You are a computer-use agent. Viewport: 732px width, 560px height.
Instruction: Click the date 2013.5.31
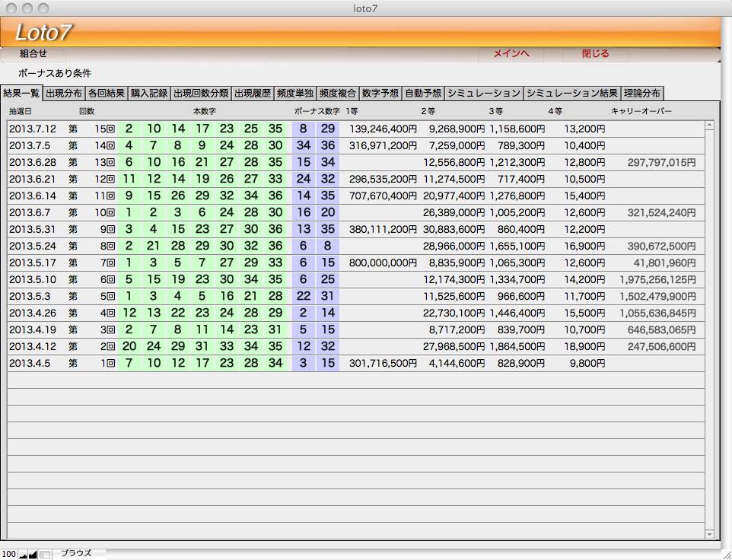coord(33,230)
